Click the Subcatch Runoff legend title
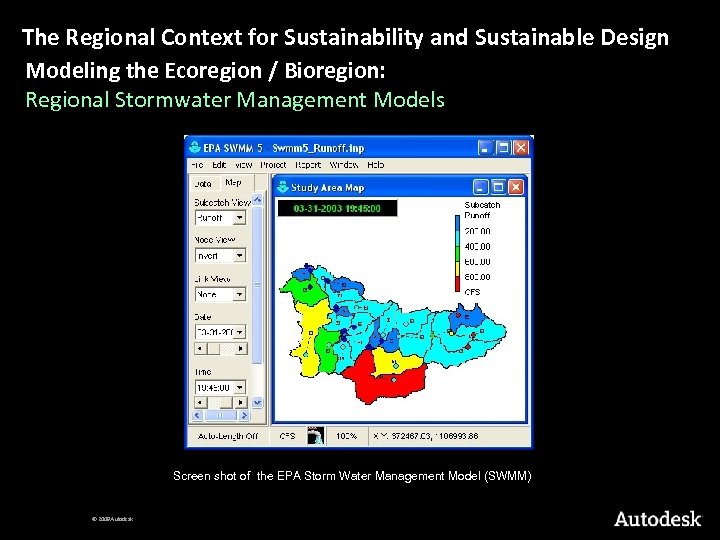Viewport: 720px width, 540px height. tap(482, 210)
